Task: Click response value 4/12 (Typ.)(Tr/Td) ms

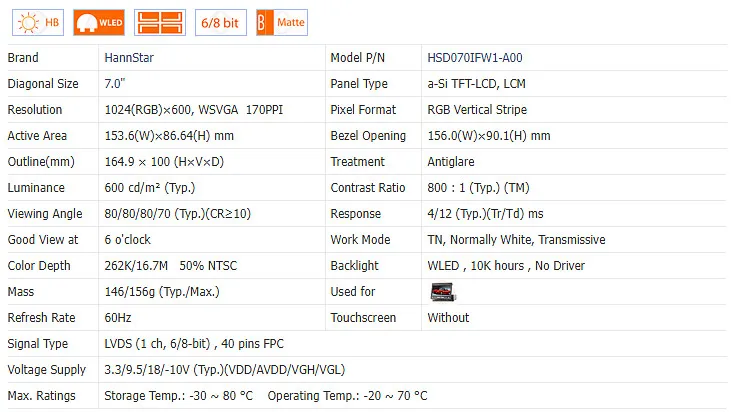Action: 485,214
